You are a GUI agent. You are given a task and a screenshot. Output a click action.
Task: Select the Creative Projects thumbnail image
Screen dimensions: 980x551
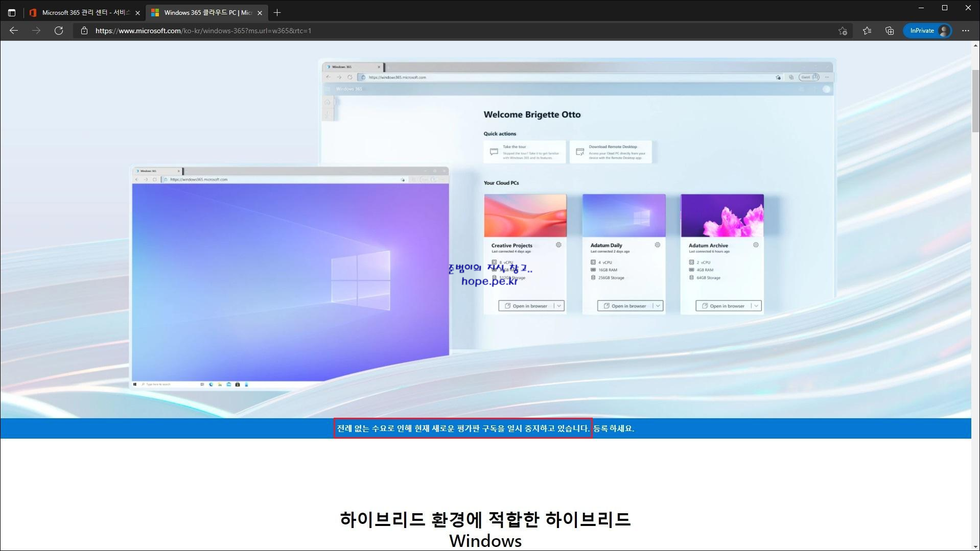pyautogui.click(x=525, y=215)
